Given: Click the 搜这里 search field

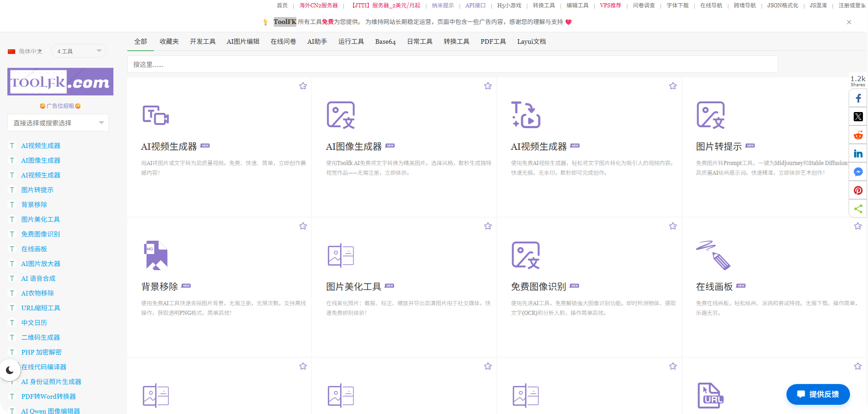Looking at the screenshot, I should [x=452, y=64].
